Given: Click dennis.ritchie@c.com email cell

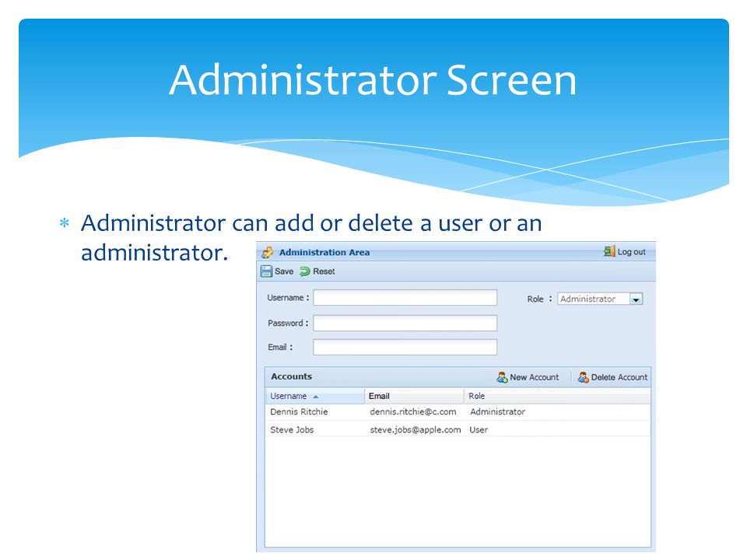Looking at the screenshot, I should [x=413, y=412].
